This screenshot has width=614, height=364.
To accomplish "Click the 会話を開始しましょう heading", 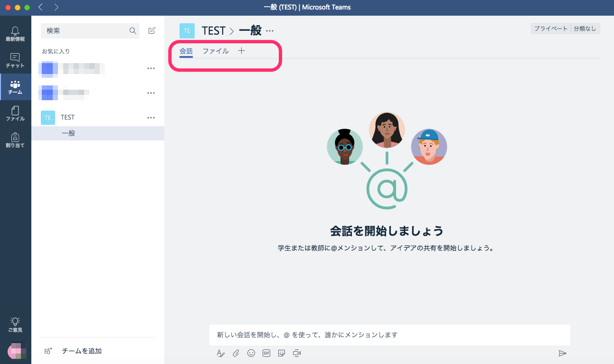I will 387,231.
